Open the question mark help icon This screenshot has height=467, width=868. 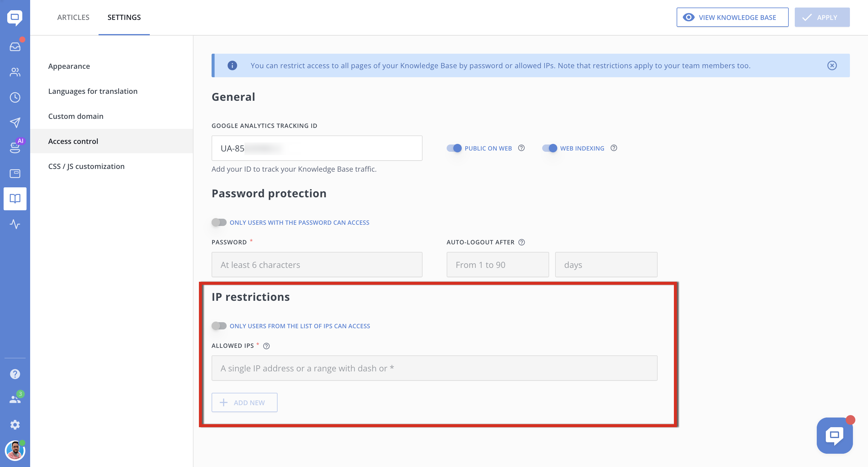(15, 374)
